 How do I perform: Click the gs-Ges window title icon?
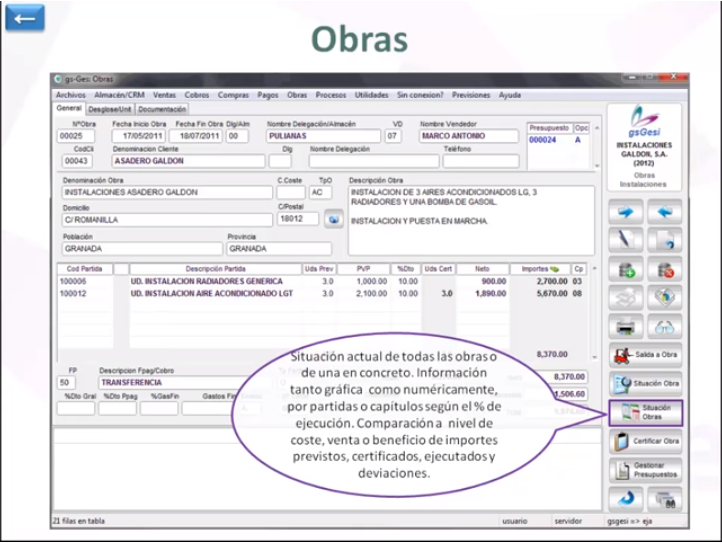58,79
